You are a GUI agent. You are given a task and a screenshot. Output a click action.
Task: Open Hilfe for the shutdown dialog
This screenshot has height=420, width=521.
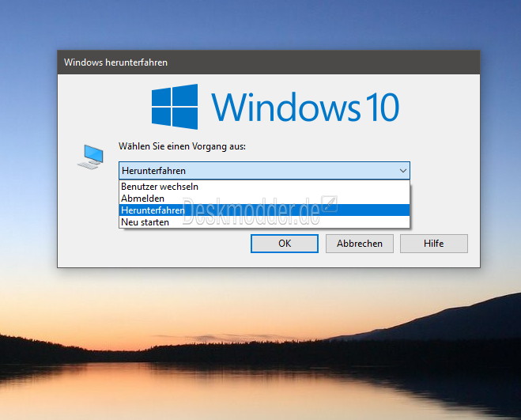pyautogui.click(x=433, y=244)
